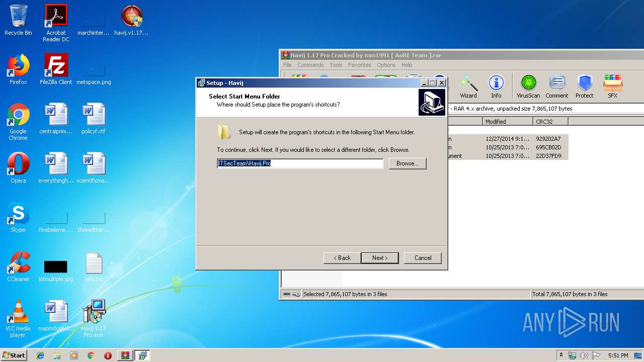Open Opera from the taskbar

pyautogui.click(x=108, y=355)
